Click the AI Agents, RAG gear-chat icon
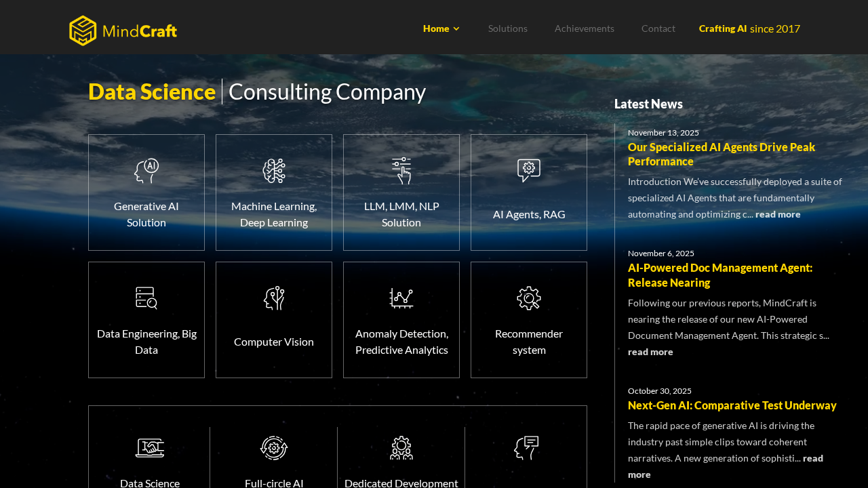This screenshot has height=488, width=868. point(529,170)
